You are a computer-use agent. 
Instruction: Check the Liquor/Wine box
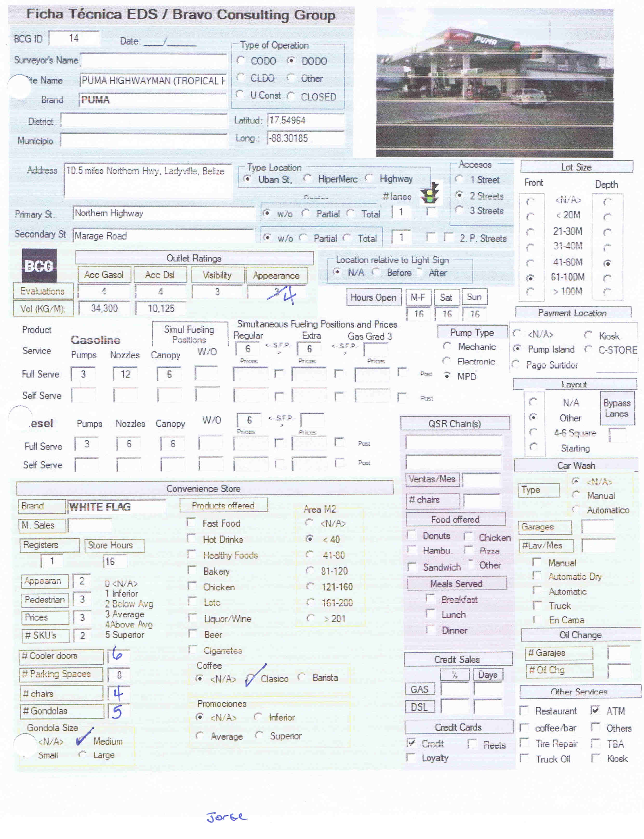coord(192,618)
